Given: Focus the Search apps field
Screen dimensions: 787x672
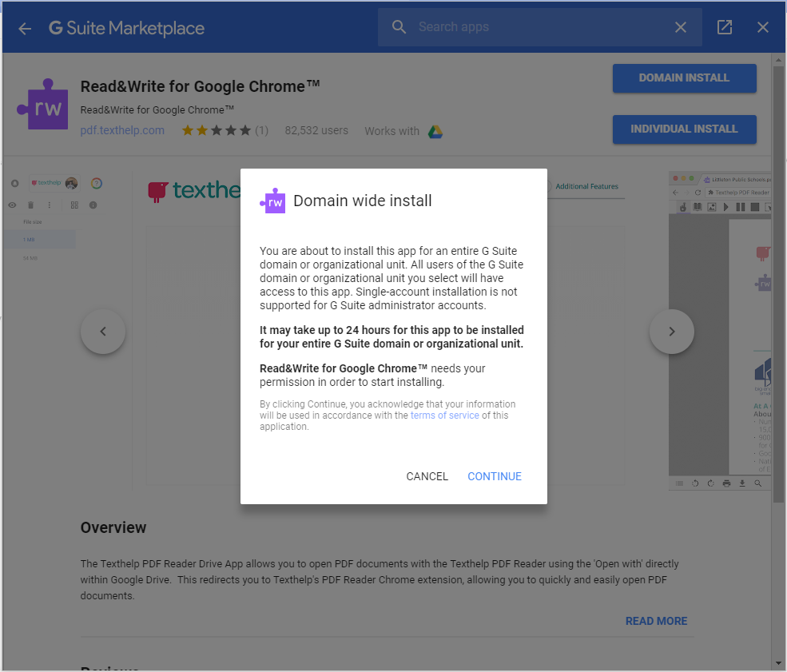Looking at the screenshot, I should [539, 27].
